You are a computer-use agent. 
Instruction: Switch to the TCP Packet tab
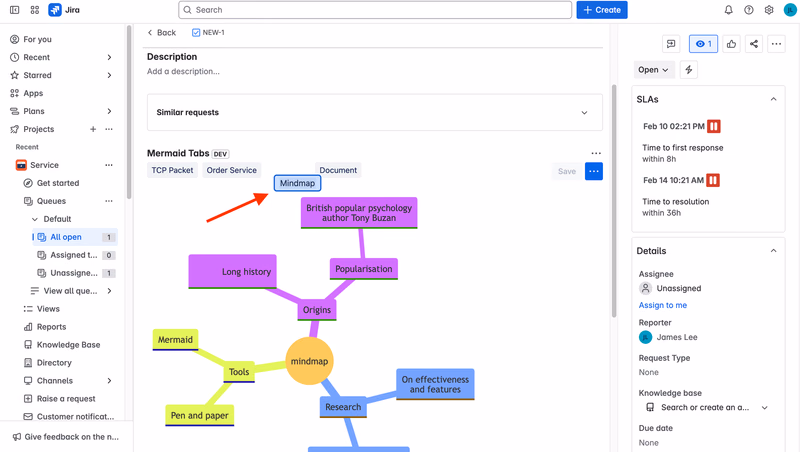point(172,170)
